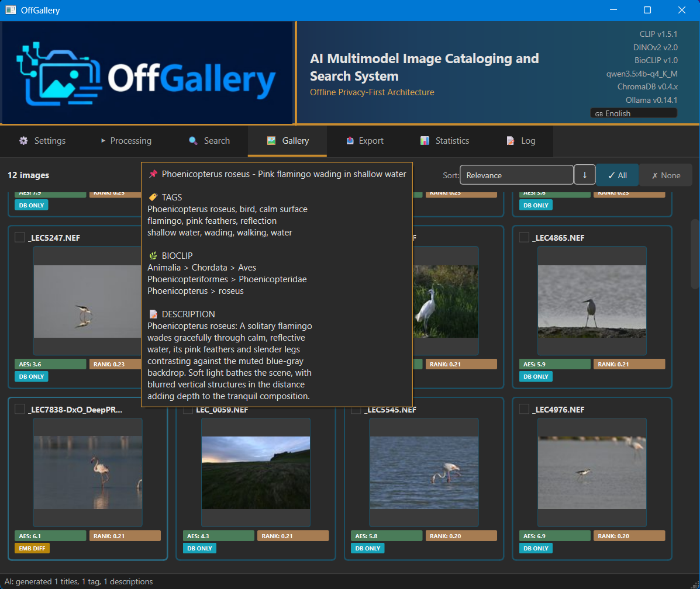Switch to the Export tab
The height and width of the screenshot is (589, 700).
[x=363, y=140]
